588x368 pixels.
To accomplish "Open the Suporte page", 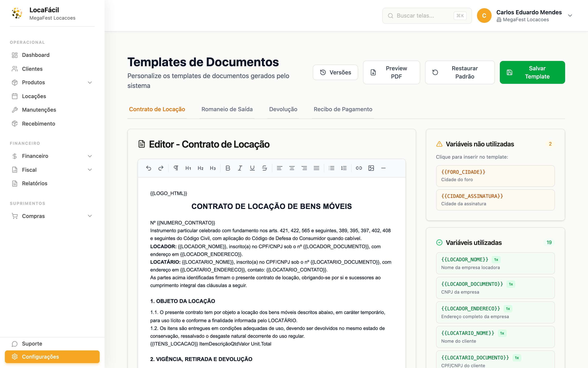I will (52, 344).
